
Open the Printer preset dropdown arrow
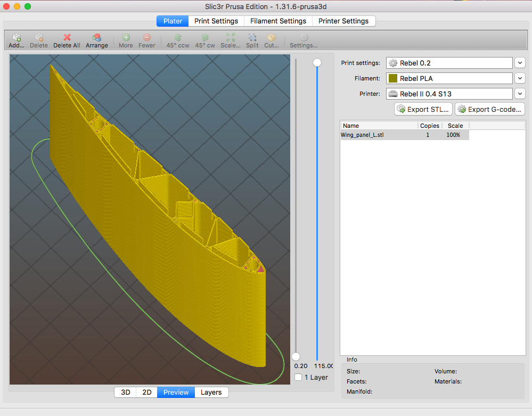(520, 94)
